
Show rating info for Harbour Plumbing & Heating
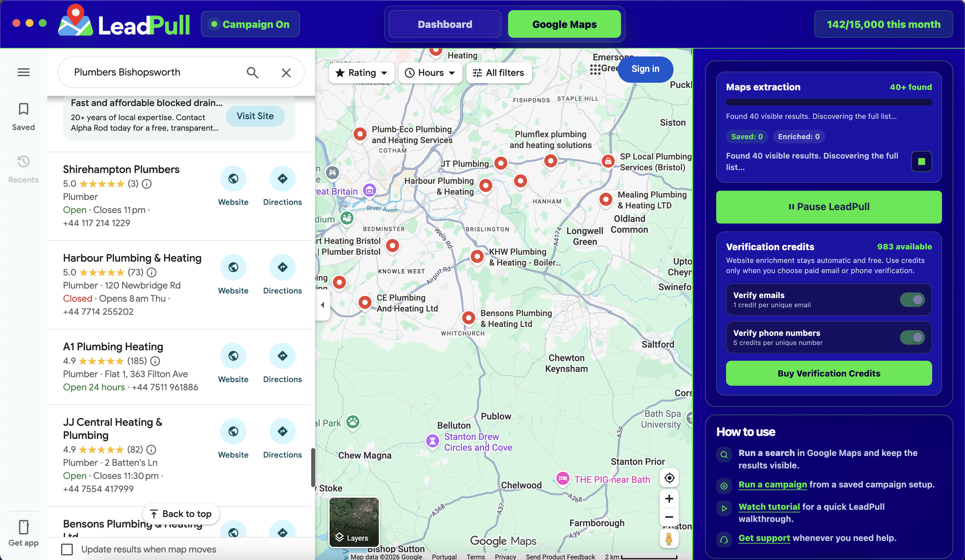[152, 272]
